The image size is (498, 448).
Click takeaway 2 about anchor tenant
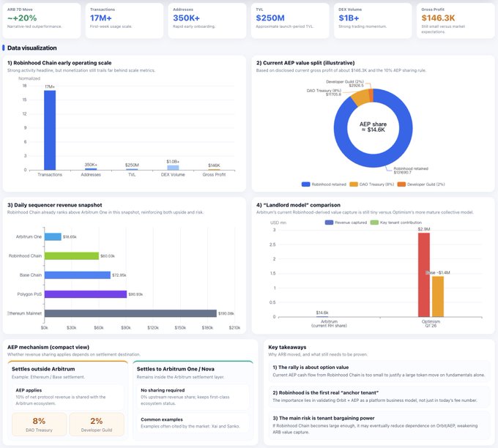click(379, 396)
